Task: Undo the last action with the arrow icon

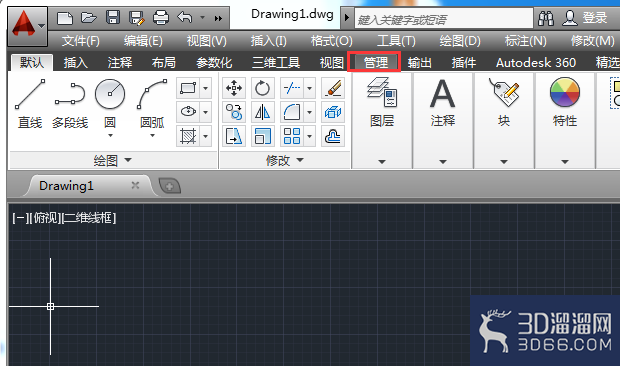Action: pos(185,18)
